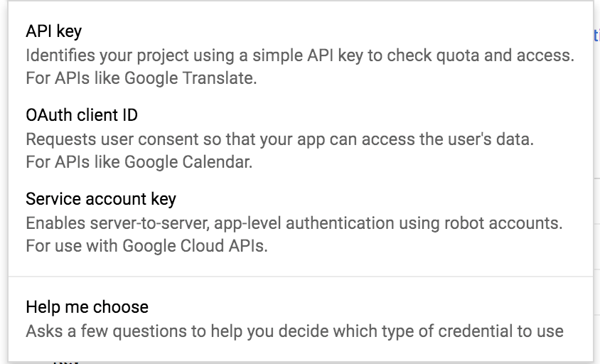Click the "Asks a few questions" description
The height and width of the screenshot is (364, 600).
pos(294,331)
